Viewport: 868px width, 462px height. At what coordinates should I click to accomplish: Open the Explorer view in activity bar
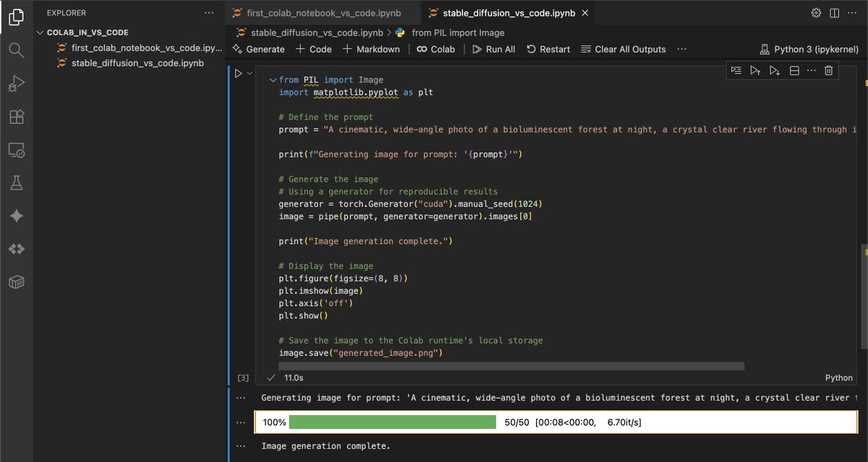[x=16, y=17]
